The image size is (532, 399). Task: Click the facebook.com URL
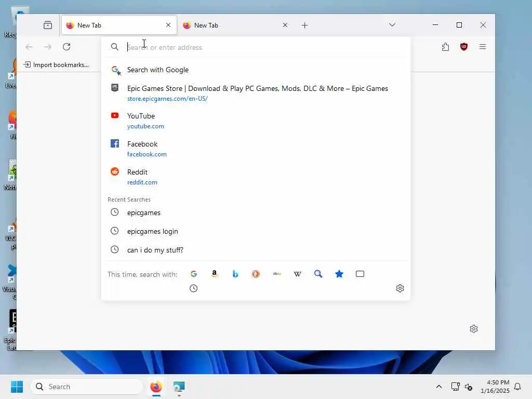click(147, 154)
